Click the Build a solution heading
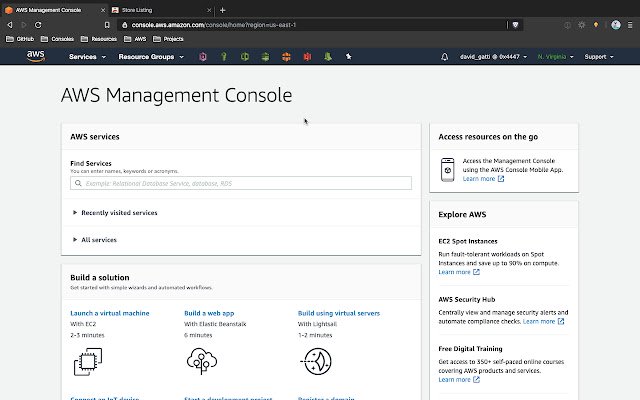This screenshot has height=400, width=640. coord(100,278)
